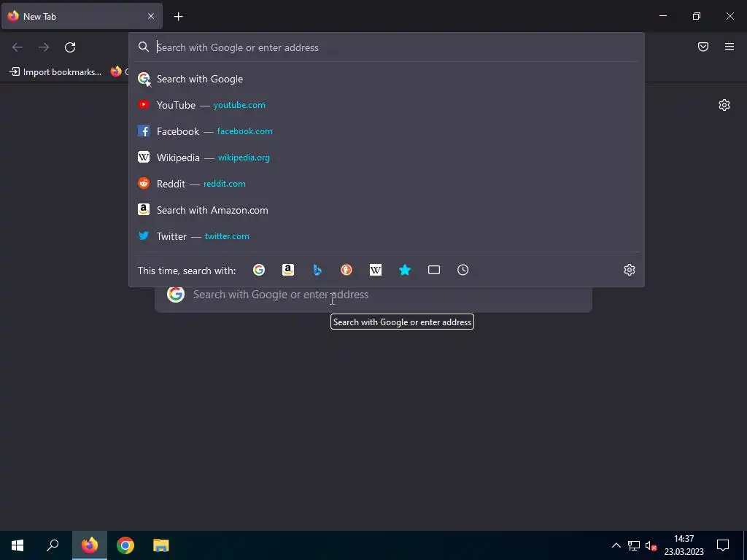This screenshot has width=747, height=560.
Task: Open the Reddit suggestion row
Action: pos(387,183)
